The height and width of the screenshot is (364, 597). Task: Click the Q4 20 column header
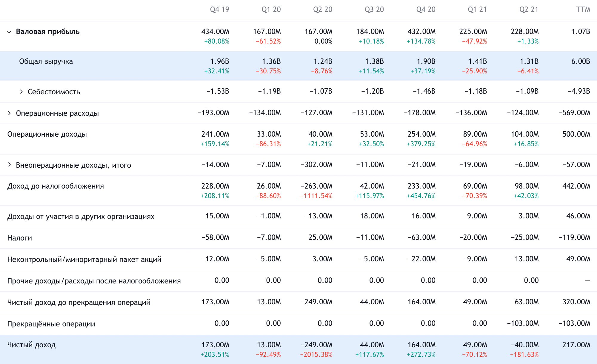click(x=426, y=10)
